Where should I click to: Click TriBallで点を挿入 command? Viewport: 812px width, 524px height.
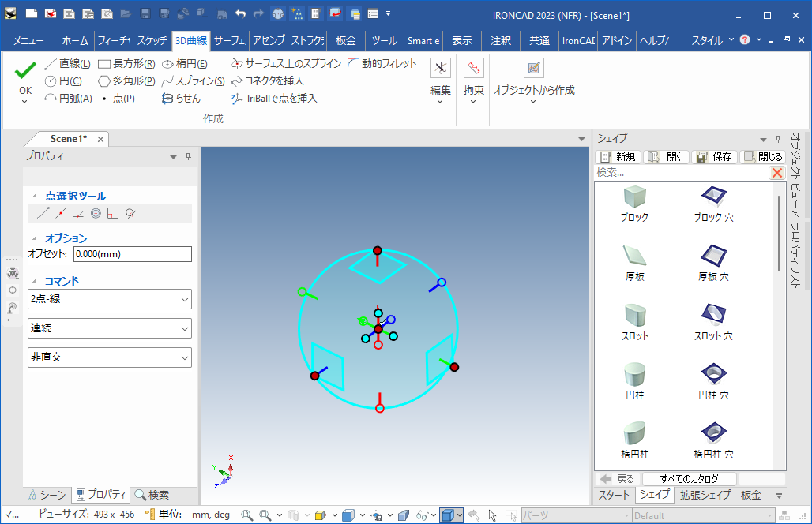pos(274,99)
